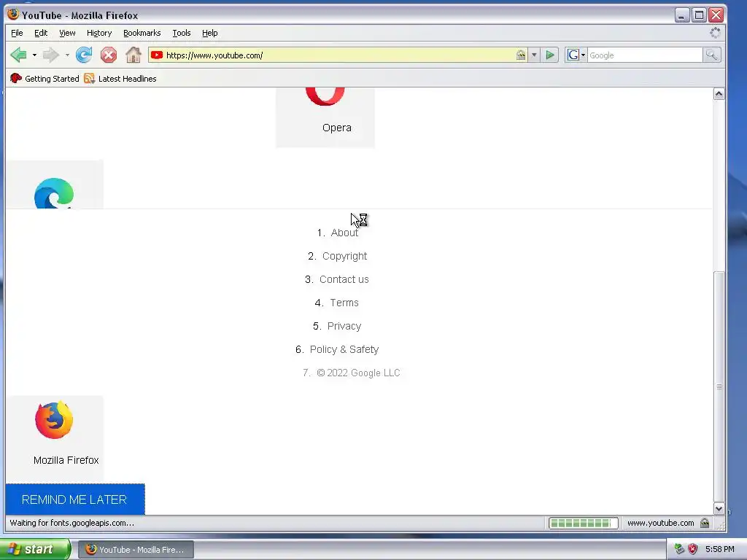The height and width of the screenshot is (560, 747).
Task: Click the Getting Started bookmark
Action: tap(44, 79)
